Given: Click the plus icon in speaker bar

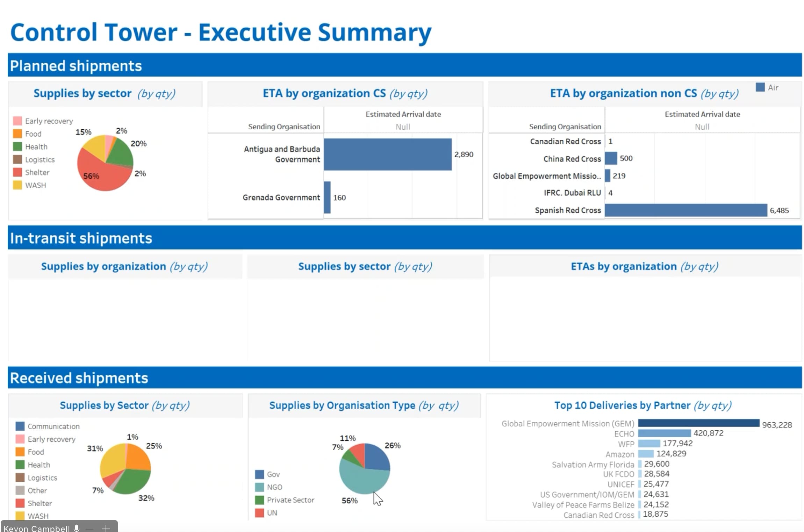Looking at the screenshot, I should pyautogui.click(x=106, y=529).
